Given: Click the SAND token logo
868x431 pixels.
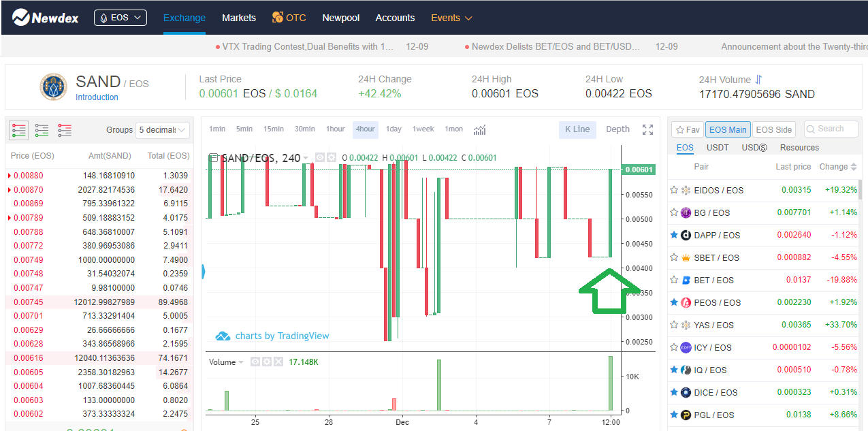Looking at the screenshot, I should point(54,87).
